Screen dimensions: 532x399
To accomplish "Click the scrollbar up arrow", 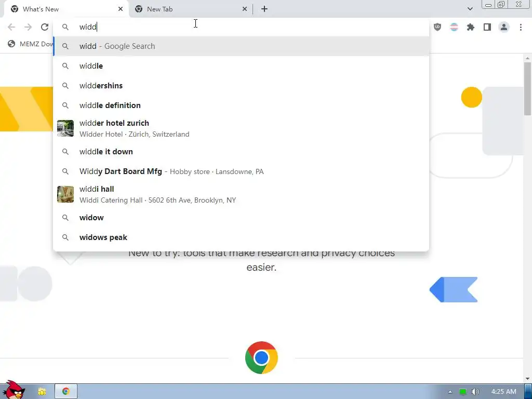I will coord(527,58).
